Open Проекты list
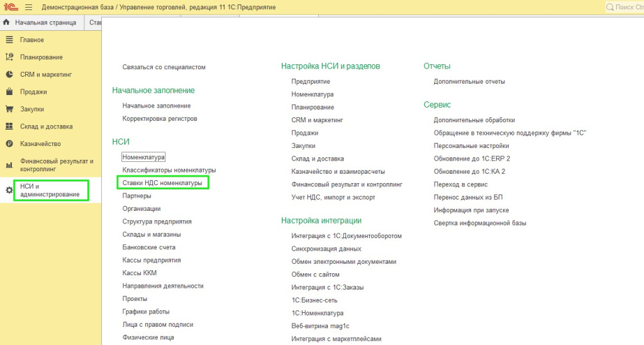Image resolution: width=644 pixels, height=345 pixels. 135,298
